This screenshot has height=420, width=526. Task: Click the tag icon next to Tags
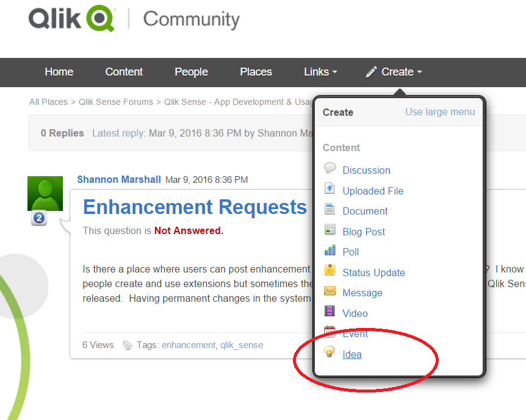128,345
